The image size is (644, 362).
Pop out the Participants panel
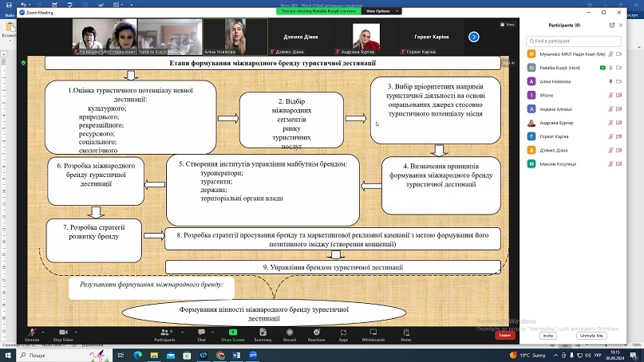pos(612,25)
